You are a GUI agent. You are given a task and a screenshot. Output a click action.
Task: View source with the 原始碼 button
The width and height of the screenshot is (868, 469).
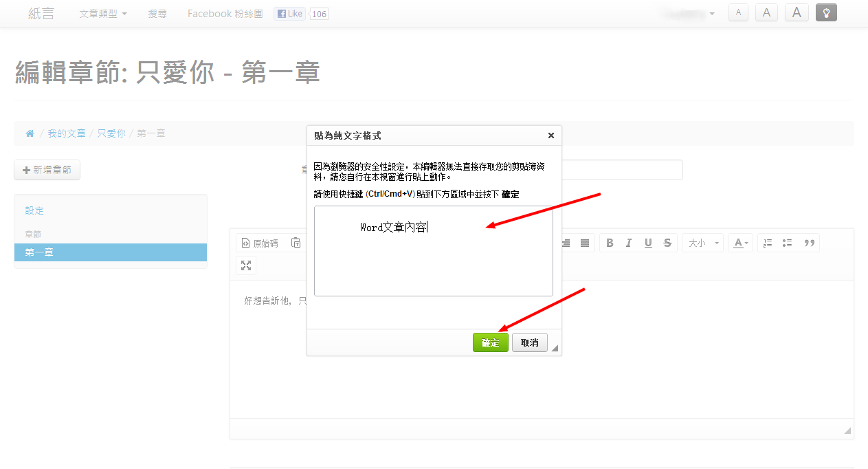[260, 243]
